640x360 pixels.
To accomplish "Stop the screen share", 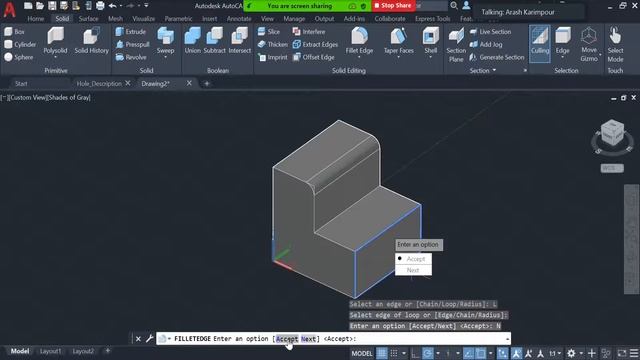I will 393,6.
